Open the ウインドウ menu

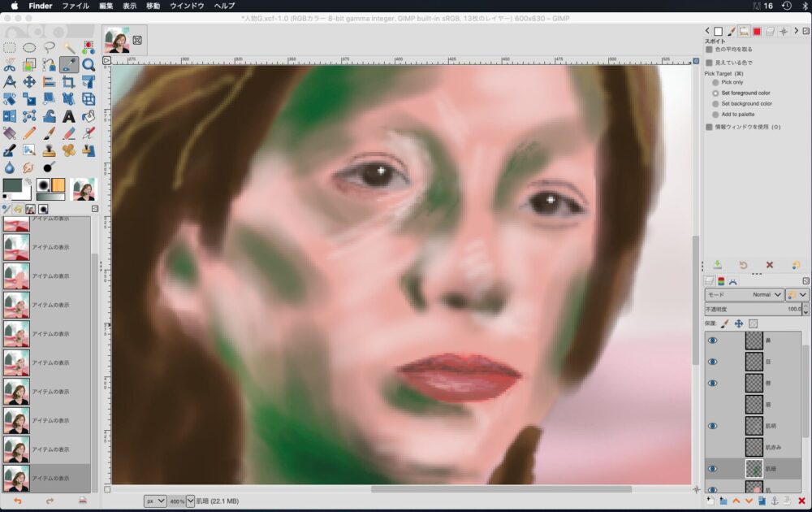point(187,6)
